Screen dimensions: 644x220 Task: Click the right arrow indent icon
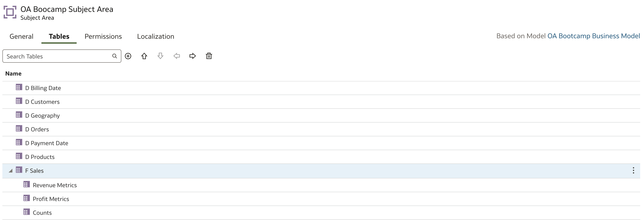coord(193,56)
